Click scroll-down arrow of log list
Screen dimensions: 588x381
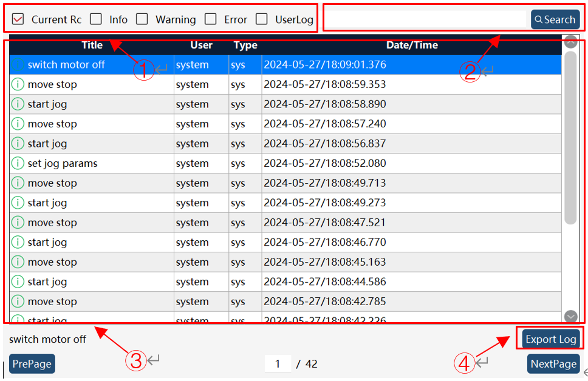tap(570, 317)
